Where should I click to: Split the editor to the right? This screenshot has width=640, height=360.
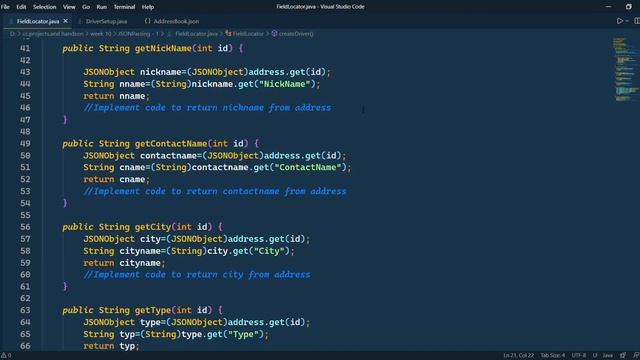(636, 21)
